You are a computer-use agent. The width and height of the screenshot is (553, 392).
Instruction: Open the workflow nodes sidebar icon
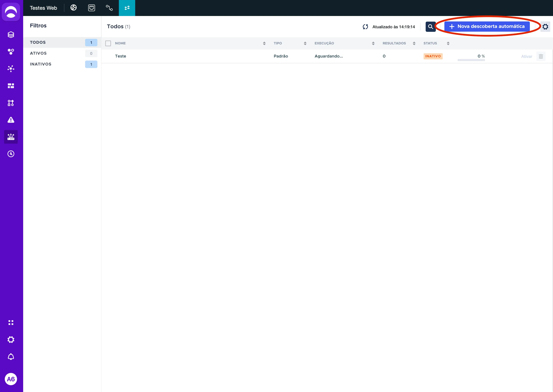(x=11, y=103)
